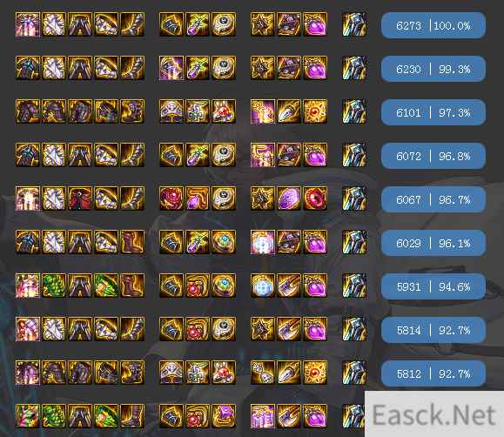Select the brown boots icon in the 6029 row
The image size is (504, 437).
pyautogui.click(x=132, y=242)
